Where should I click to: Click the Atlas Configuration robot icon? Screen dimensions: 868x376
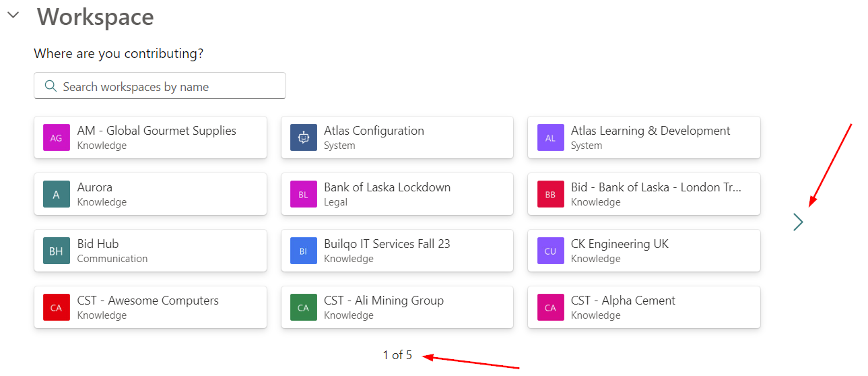[303, 137]
